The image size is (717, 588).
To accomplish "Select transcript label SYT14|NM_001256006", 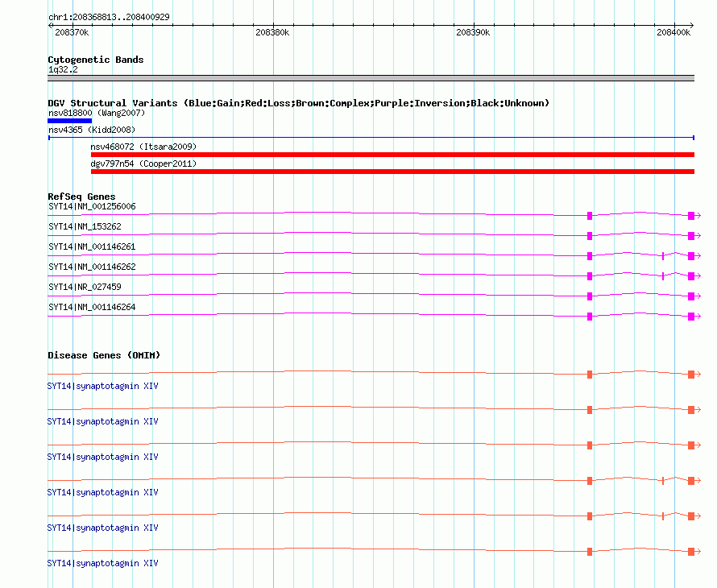I will (x=92, y=206).
